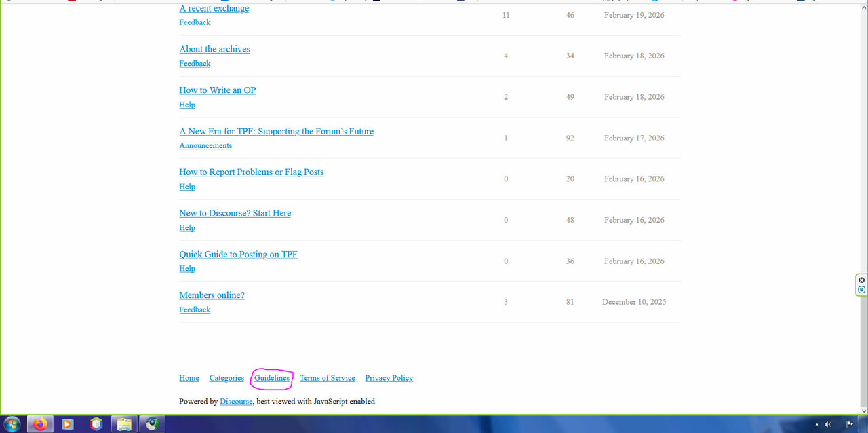868x433 pixels.
Task: Open the Categories footer link
Action: point(226,378)
